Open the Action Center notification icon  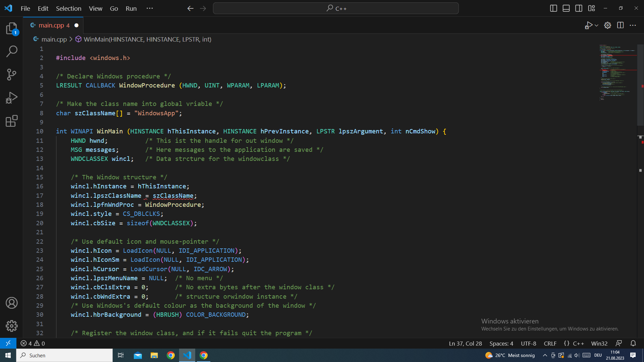point(633,355)
